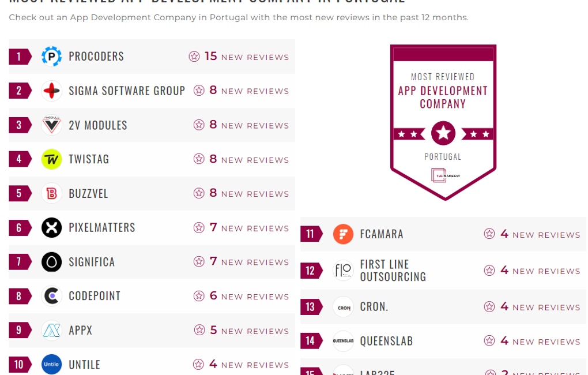This screenshot has height=375, width=588.
Task: Click the 2V Modules logo icon
Action: point(52,125)
